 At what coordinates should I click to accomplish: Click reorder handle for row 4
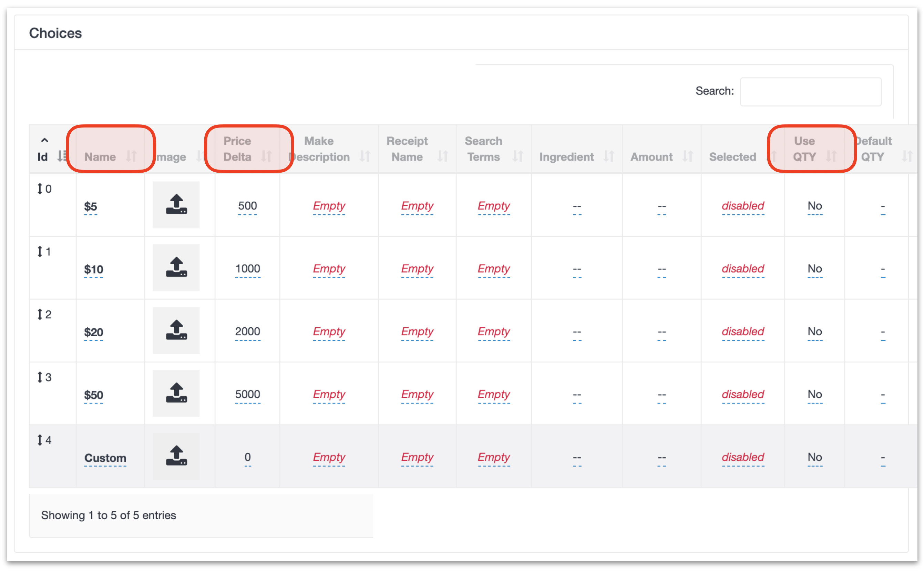click(x=40, y=440)
